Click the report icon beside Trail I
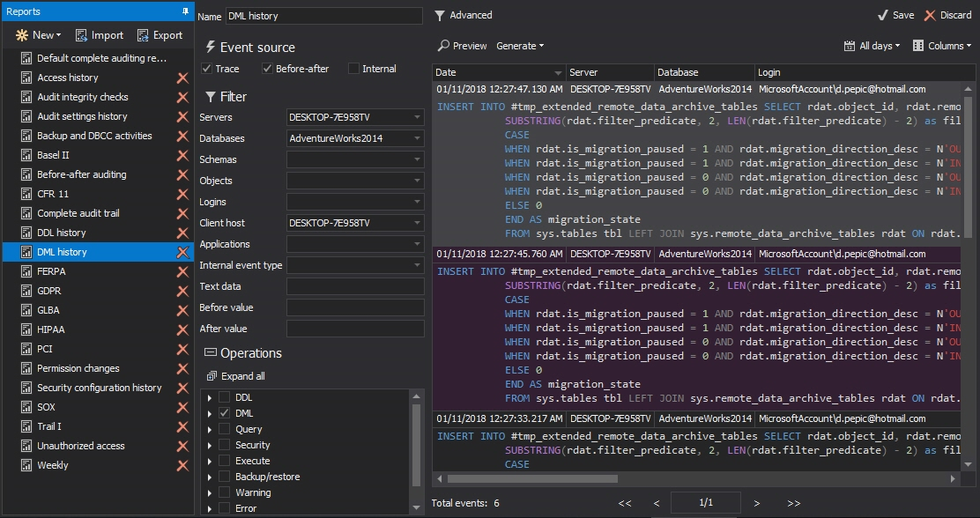This screenshot has height=518, width=980. [x=26, y=426]
